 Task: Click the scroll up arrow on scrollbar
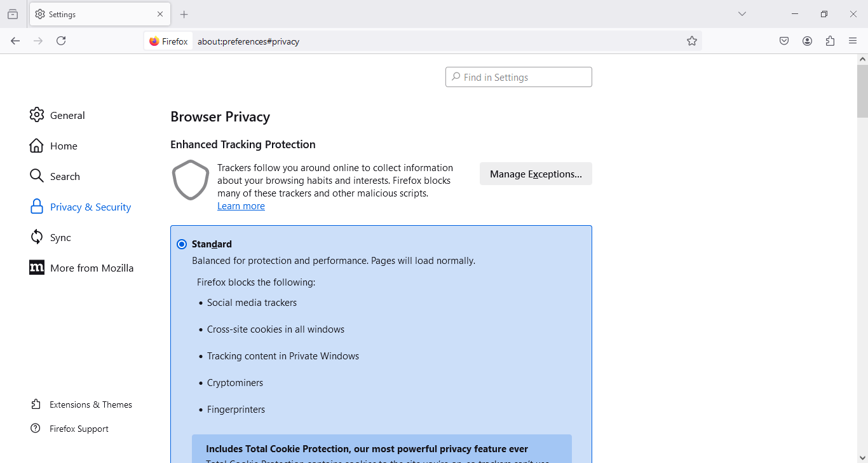[x=862, y=59]
